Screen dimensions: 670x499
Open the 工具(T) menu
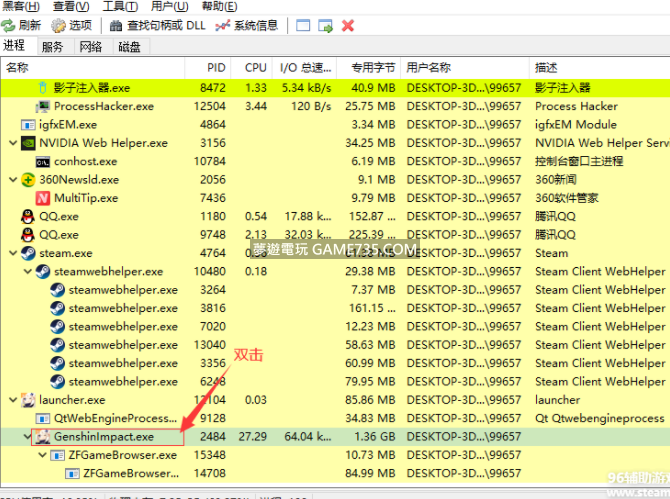pyautogui.click(x=120, y=6)
